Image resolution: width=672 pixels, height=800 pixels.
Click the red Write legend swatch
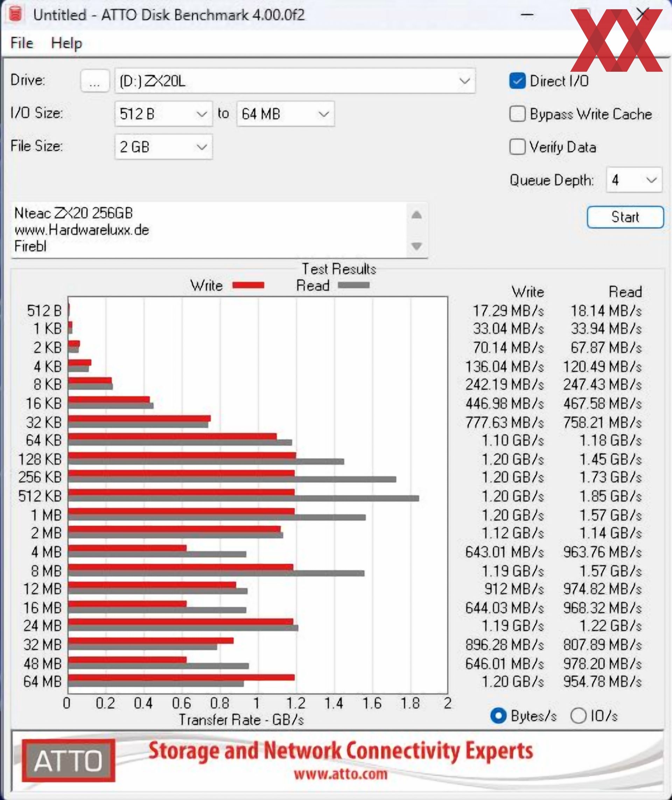(248, 285)
